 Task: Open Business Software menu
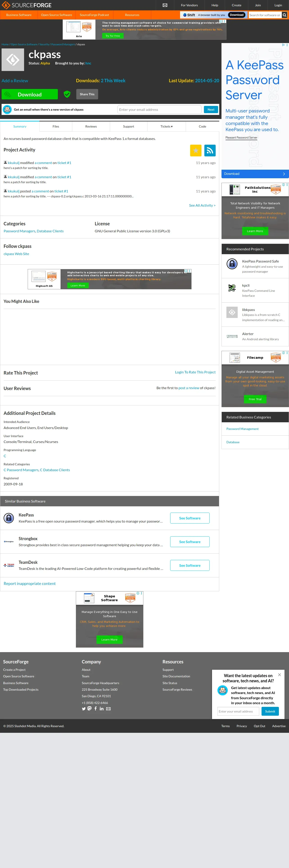[x=19, y=15]
